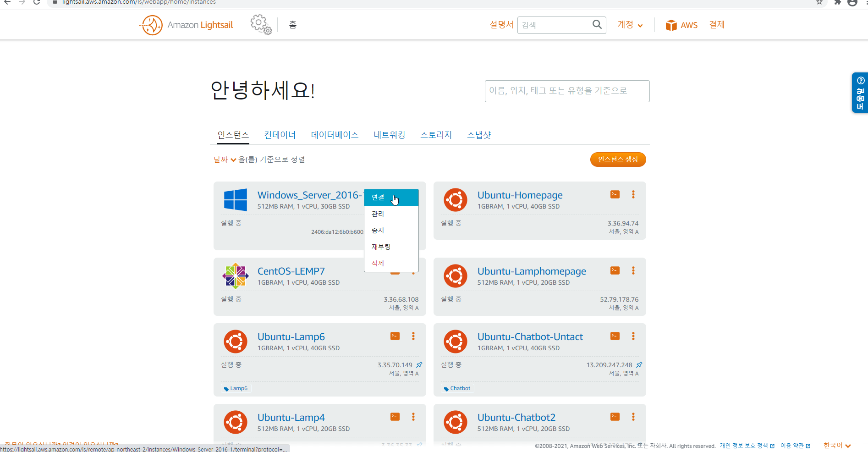Image resolution: width=868 pixels, height=452 pixels.
Task: Open three-dot menu for Ubuntu-Chatbot-Untact
Action: pyautogui.click(x=633, y=336)
